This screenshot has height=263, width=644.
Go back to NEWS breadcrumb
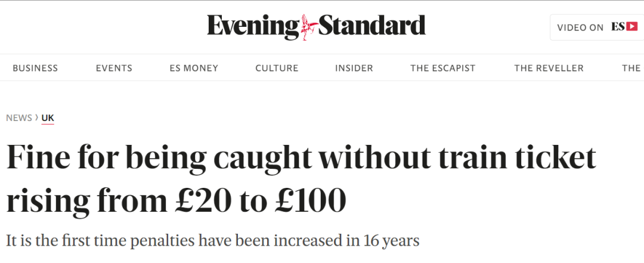(19, 117)
